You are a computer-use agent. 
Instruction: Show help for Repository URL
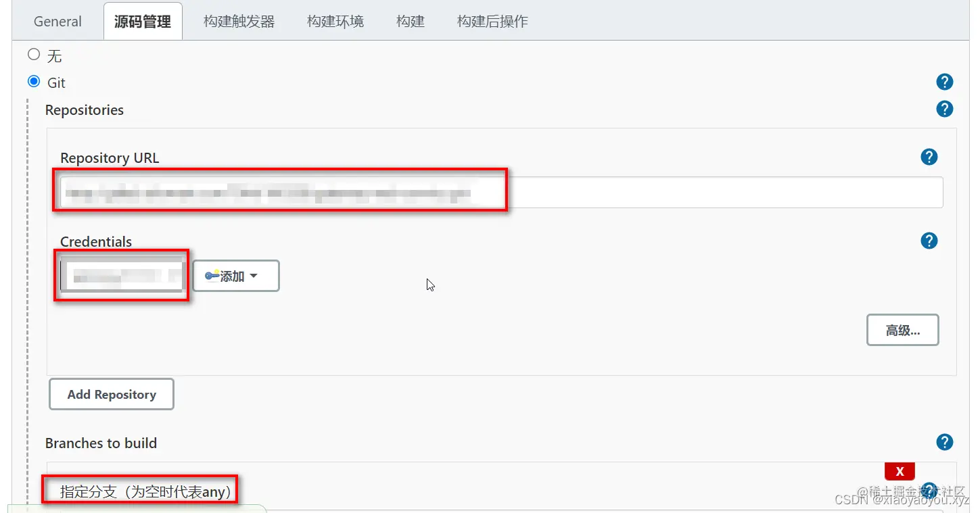point(929,157)
